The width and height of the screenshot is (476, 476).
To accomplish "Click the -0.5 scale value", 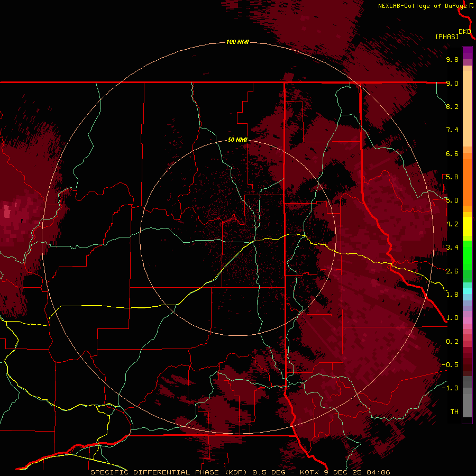I will [450, 365].
